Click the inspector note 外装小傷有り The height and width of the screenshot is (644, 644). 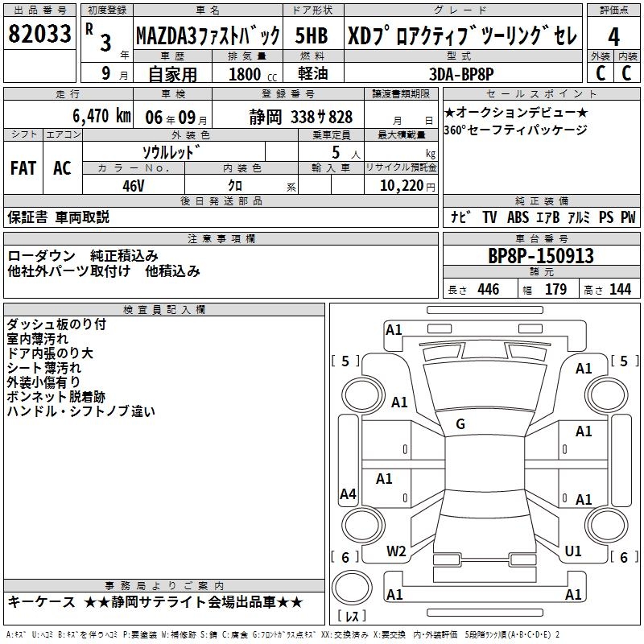43,382
